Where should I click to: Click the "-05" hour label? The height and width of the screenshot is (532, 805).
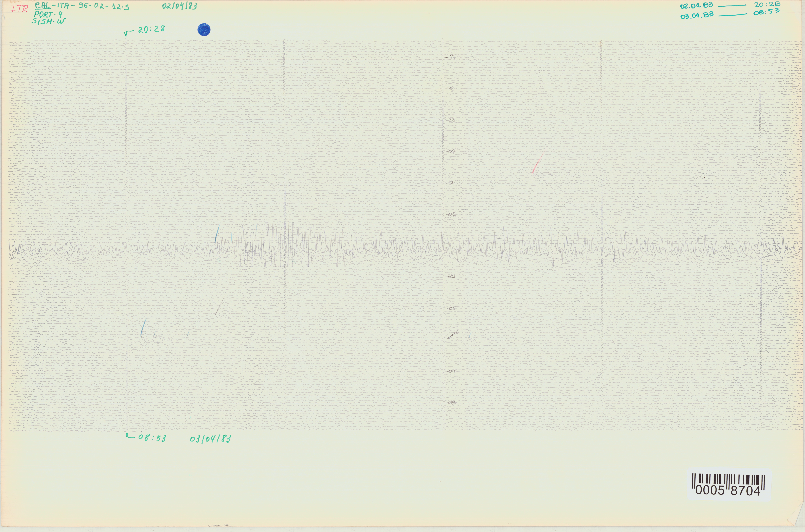tap(451, 308)
